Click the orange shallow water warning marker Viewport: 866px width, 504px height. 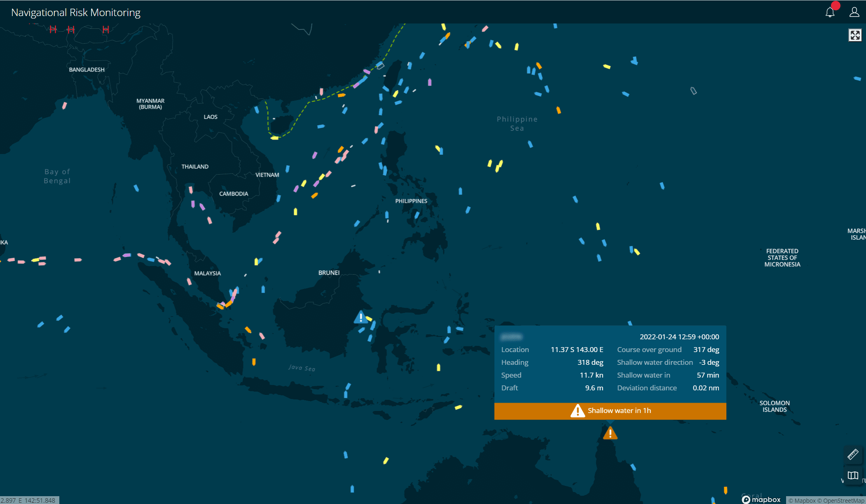tap(610, 433)
